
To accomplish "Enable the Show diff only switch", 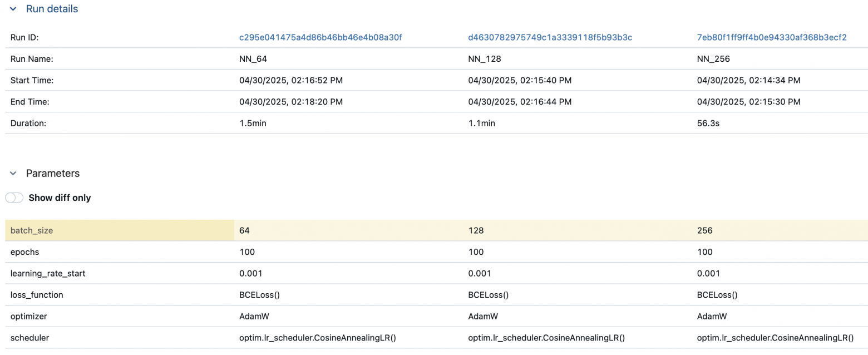I will (14, 198).
